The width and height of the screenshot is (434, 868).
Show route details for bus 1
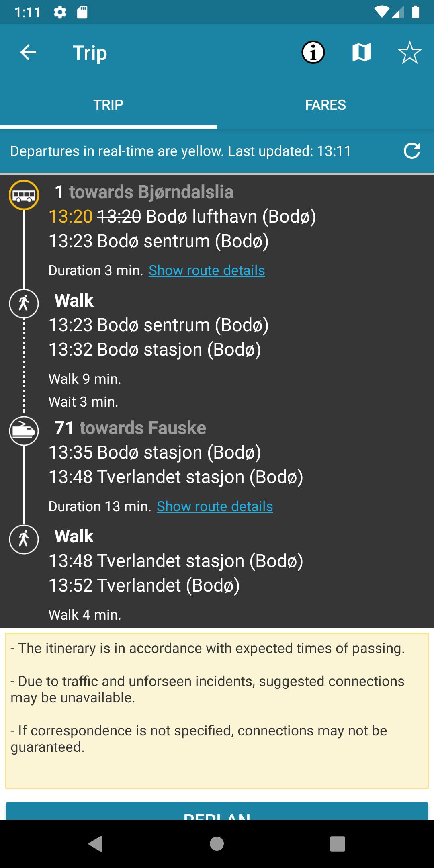pyautogui.click(x=207, y=270)
